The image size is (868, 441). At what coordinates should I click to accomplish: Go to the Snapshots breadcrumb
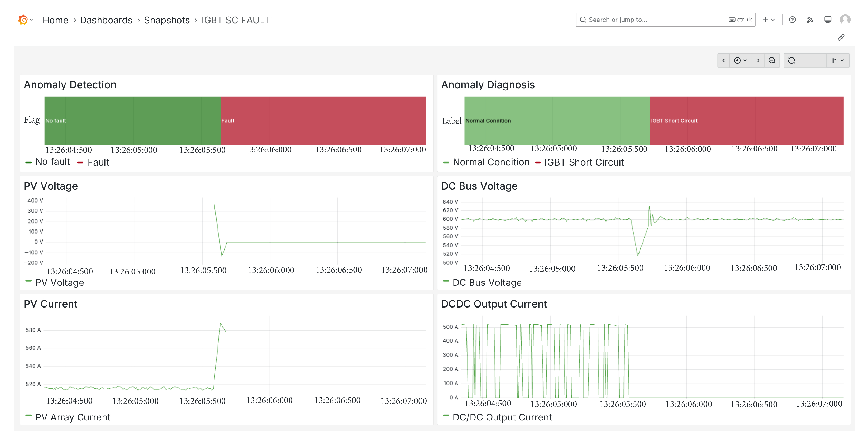tap(167, 20)
